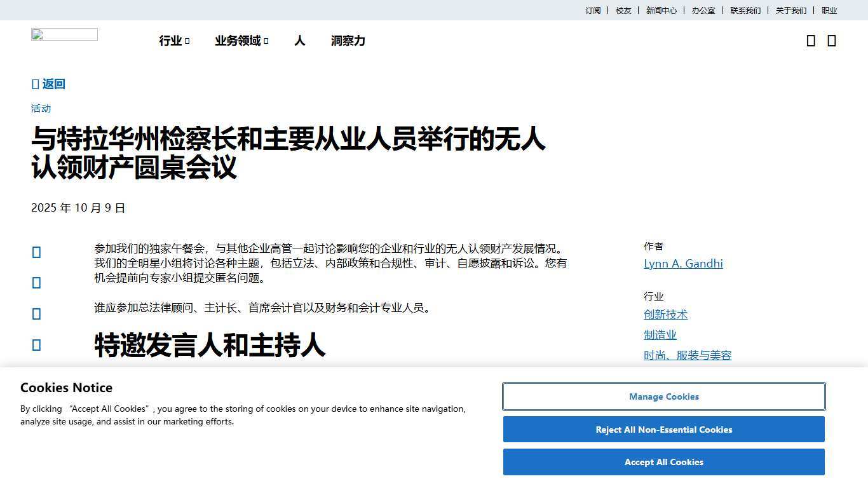Click the Accept All Cookies button
The image size is (868, 488).
pos(663,462)
